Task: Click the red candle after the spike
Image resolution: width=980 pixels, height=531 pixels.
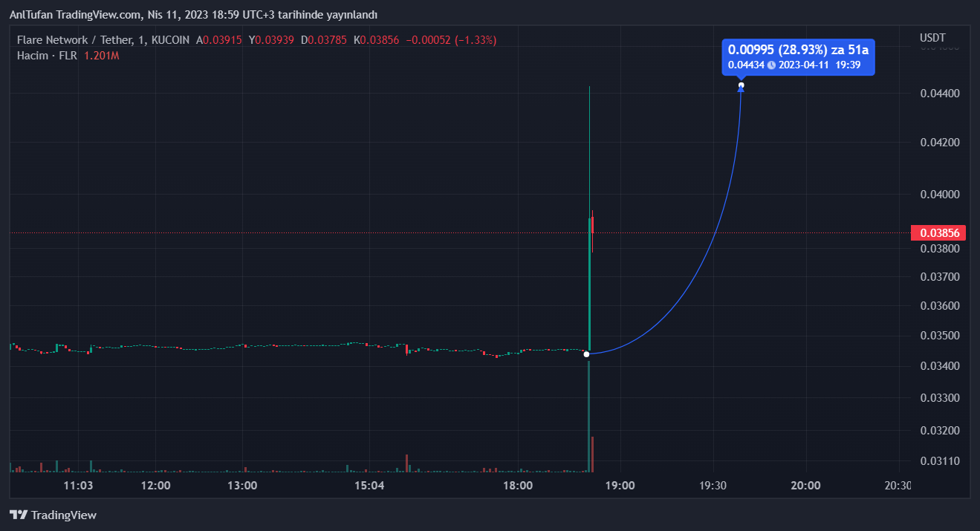Action: coord(592,225)
